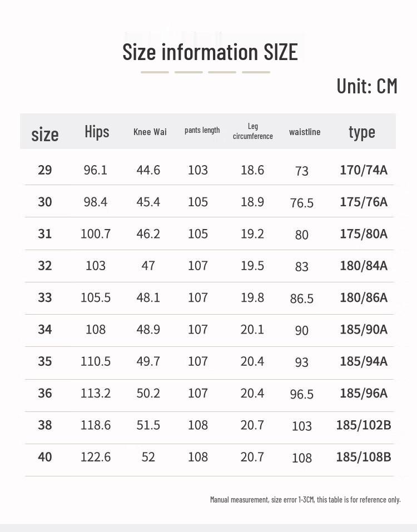Viewport: 417px width, 532px height.
Task: Click the "Leg circumference" column header
Action: (253, 131)
